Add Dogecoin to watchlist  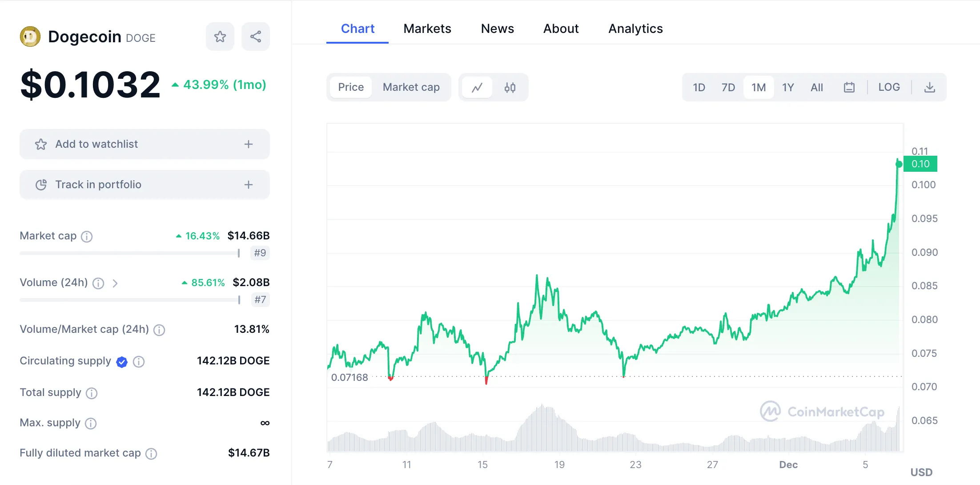(144, 144)
